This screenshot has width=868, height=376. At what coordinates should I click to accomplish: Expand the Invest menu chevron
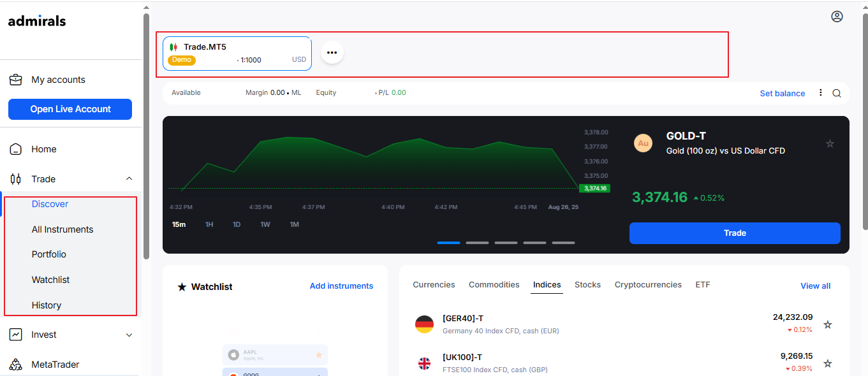click(129, 335)
